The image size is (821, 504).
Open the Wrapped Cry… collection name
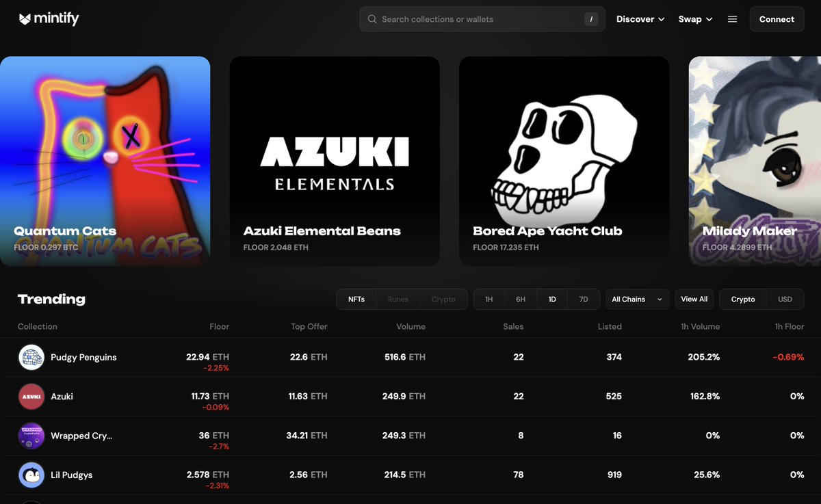81,436
